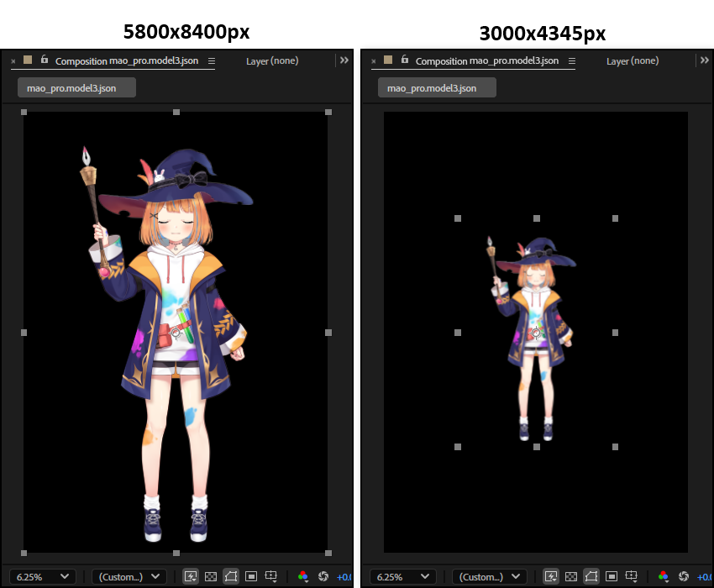This screenshot has width=714, height=588.
Task: Click middle-right transform handle in right composition
Action: (615, 333)
